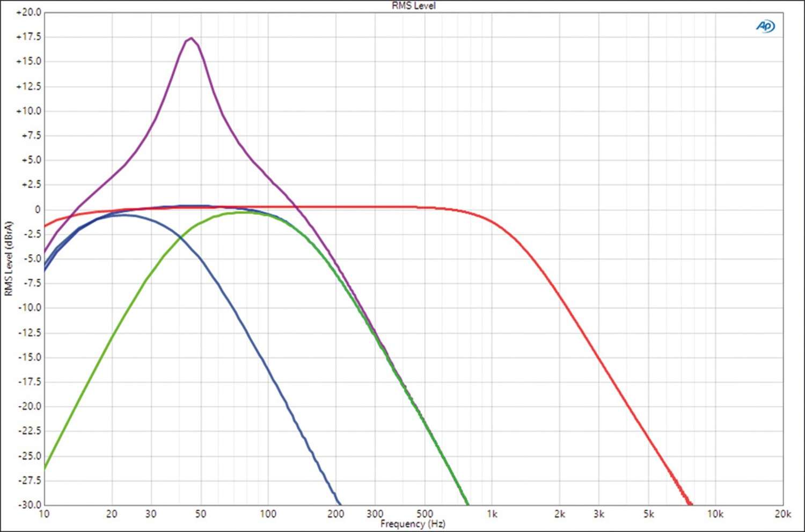
Task: Click the 200 frequency tick label
Action: (335, 514)
